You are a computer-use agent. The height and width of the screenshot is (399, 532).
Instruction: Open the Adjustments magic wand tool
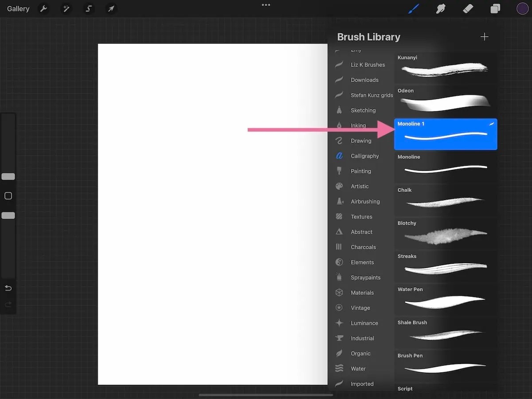click(x=66, y=8)
